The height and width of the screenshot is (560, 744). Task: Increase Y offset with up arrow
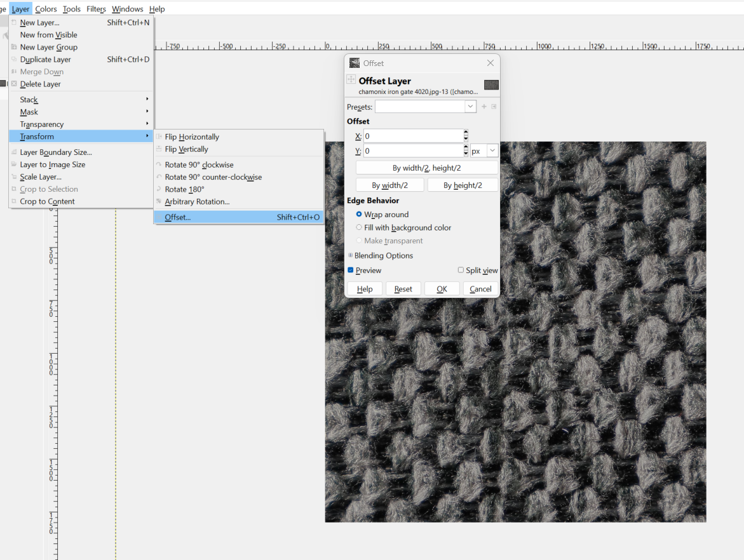tap(466, 147)
